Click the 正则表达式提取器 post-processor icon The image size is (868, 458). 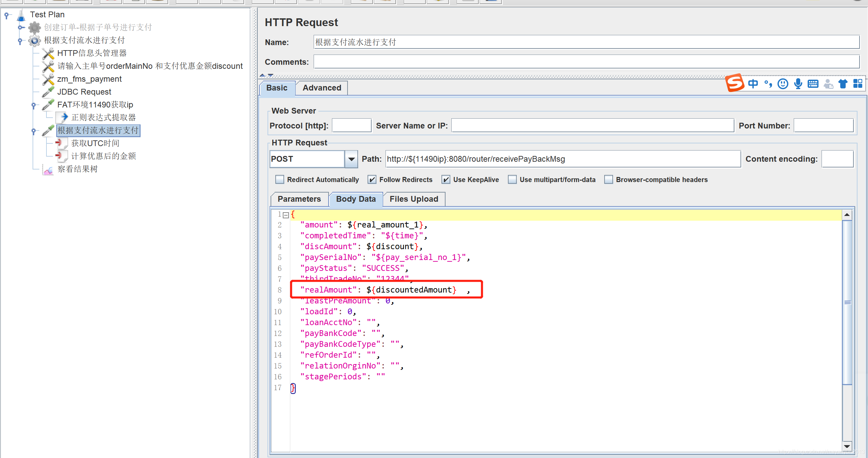(x=62, y=118)
